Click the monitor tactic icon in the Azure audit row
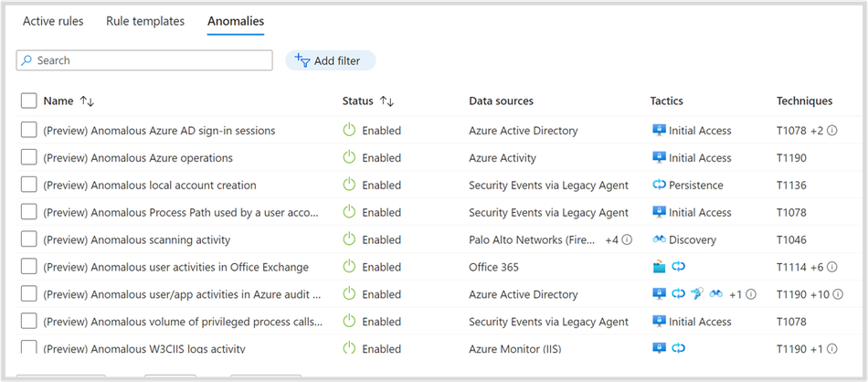 [659, 294]
